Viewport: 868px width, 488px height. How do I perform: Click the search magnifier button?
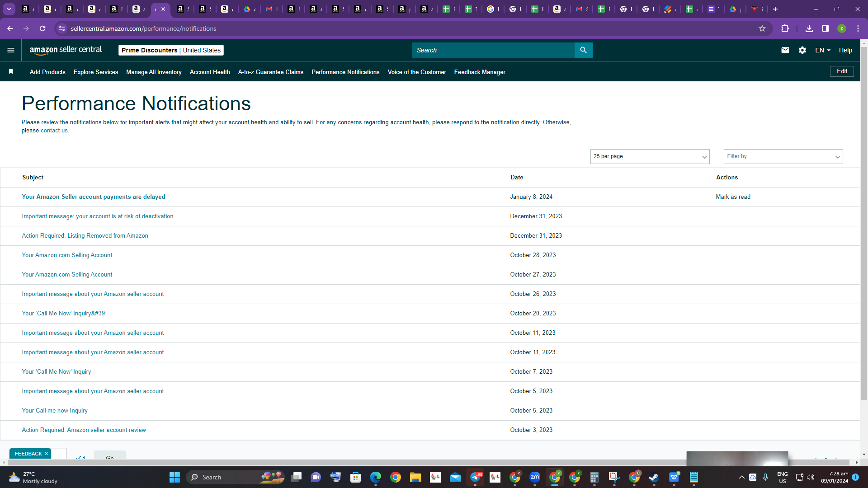coord(583,50)
